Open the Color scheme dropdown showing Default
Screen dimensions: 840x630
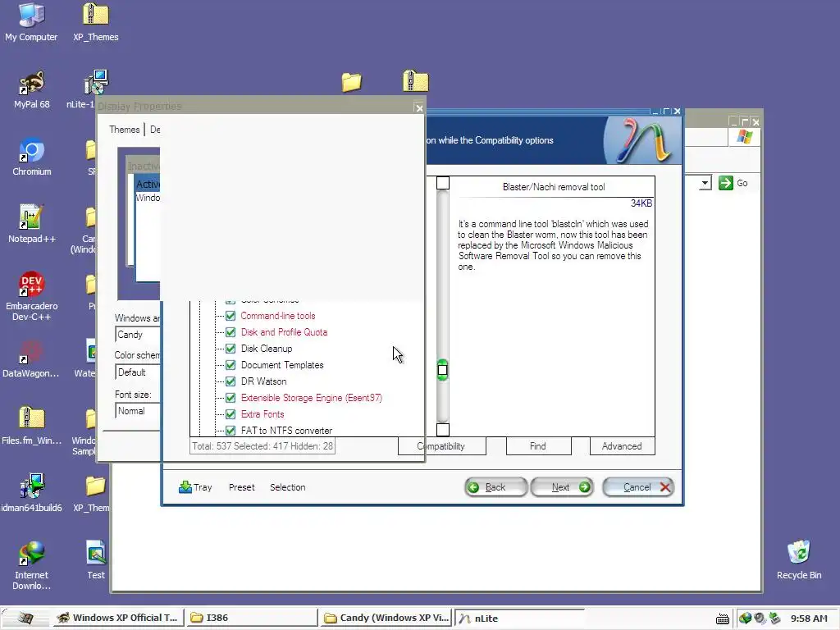pos(137,372)
